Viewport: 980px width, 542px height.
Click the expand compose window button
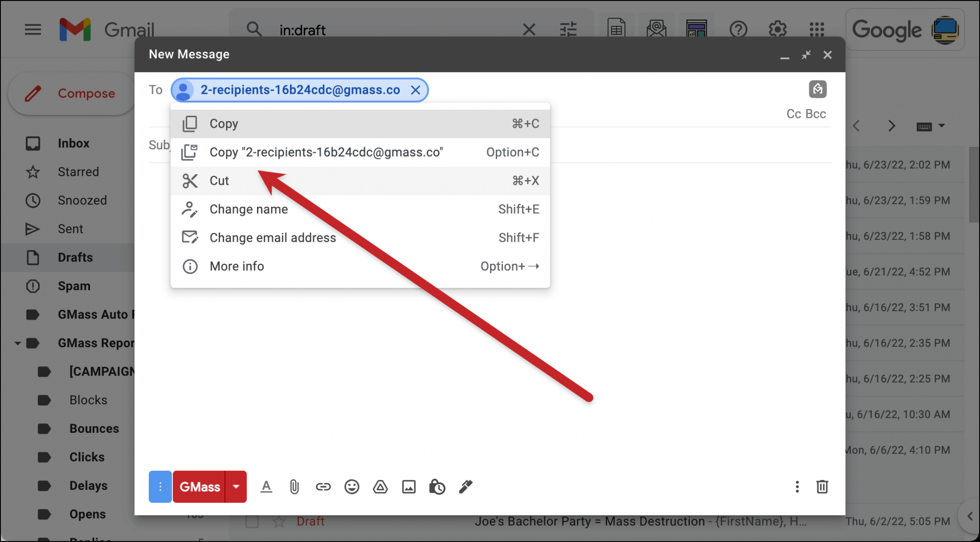click(x=806, y=56)
